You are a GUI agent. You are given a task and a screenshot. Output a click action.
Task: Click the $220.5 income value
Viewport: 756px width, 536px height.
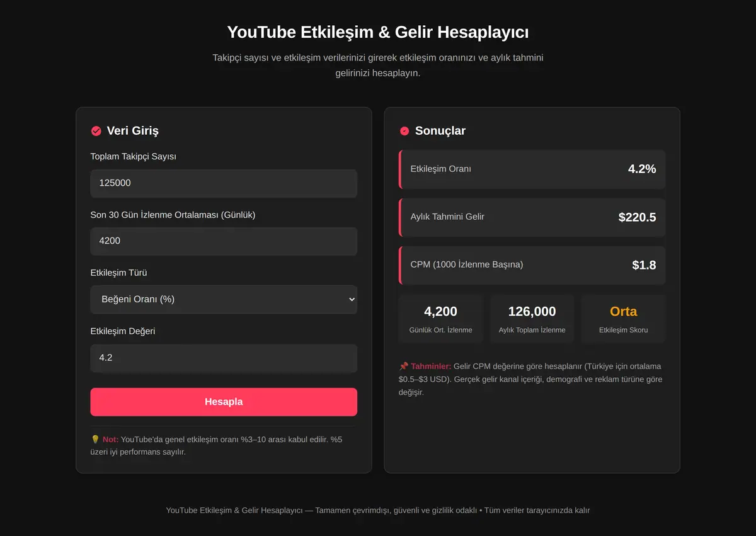[x=637, y=217]
